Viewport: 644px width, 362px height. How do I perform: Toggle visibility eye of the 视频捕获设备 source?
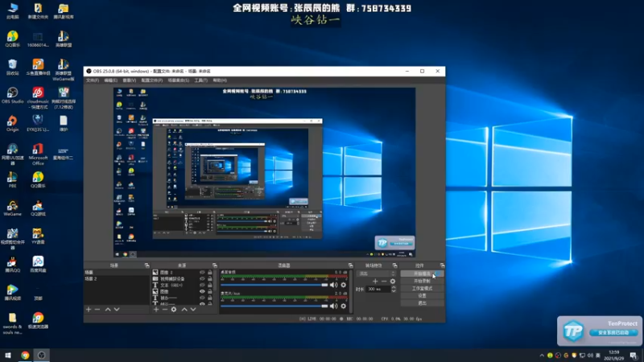[x=202, y=278]
